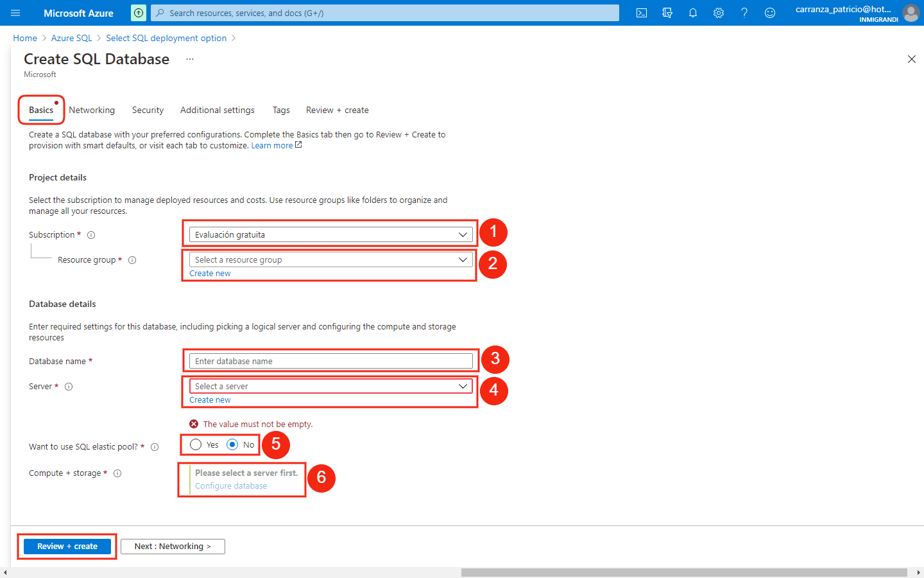Click the Microsoft Azure logo text

(x=78, y=13)
